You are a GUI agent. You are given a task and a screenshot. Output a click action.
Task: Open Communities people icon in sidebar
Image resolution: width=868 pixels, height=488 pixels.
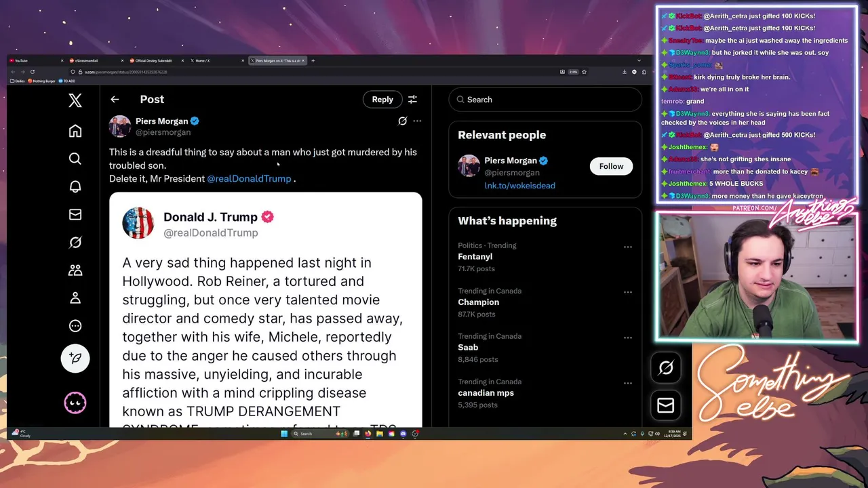pos(75,270)
